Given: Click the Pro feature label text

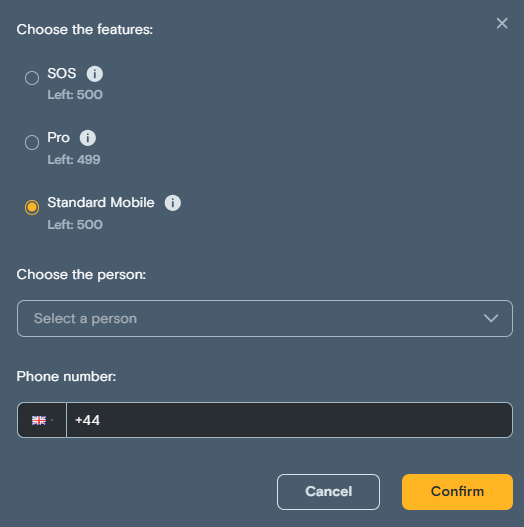Looking at the screenshot, I should [x=58, y=137].
